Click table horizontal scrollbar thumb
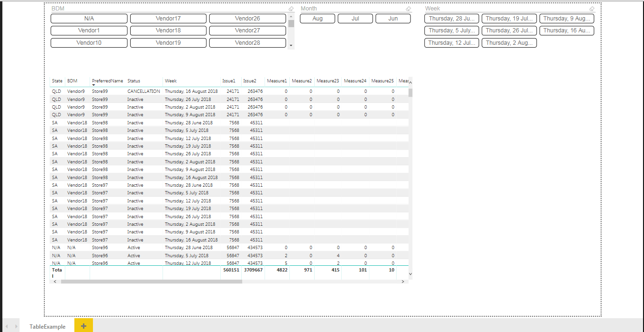The height and width of the screenshot is (332, 644). click(152, 282)
